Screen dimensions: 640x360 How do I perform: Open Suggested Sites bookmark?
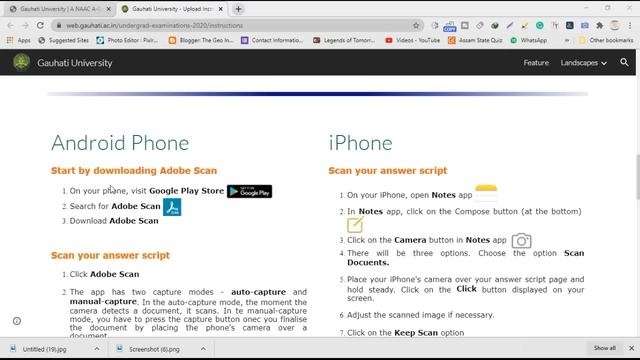click(x=63, y=40)
